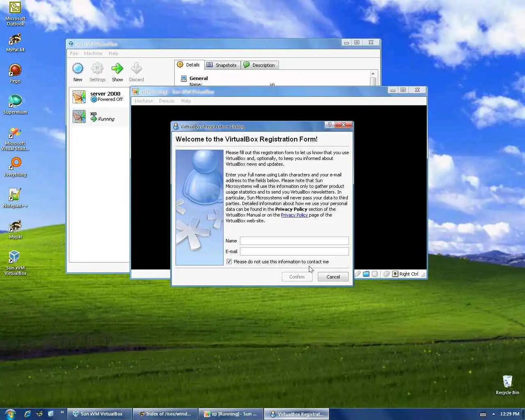525x420 pixels.
Task: Click the 12:29 PM clock
Action: click(x=510, y=414)
